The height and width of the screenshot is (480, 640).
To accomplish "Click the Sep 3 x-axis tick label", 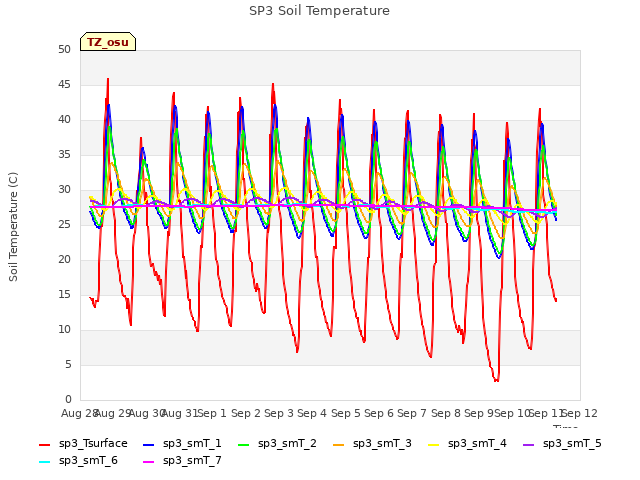I will tap(279, 413).
